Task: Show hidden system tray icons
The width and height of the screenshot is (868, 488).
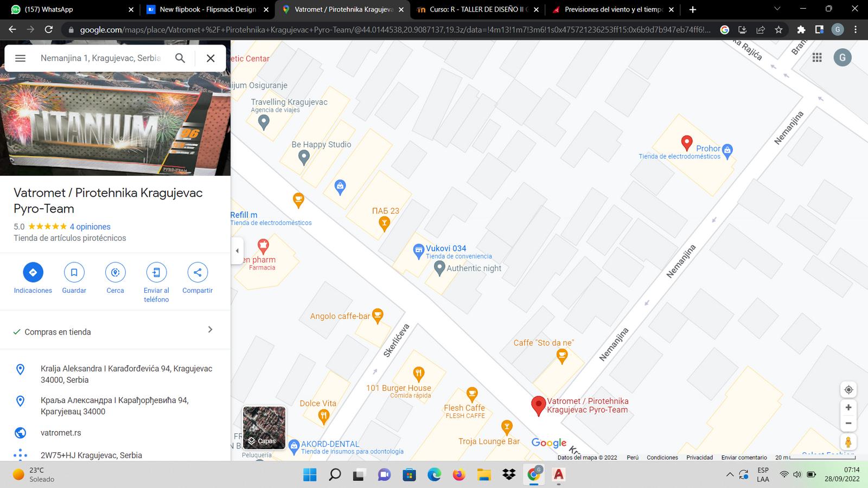Action: [730, 475]
